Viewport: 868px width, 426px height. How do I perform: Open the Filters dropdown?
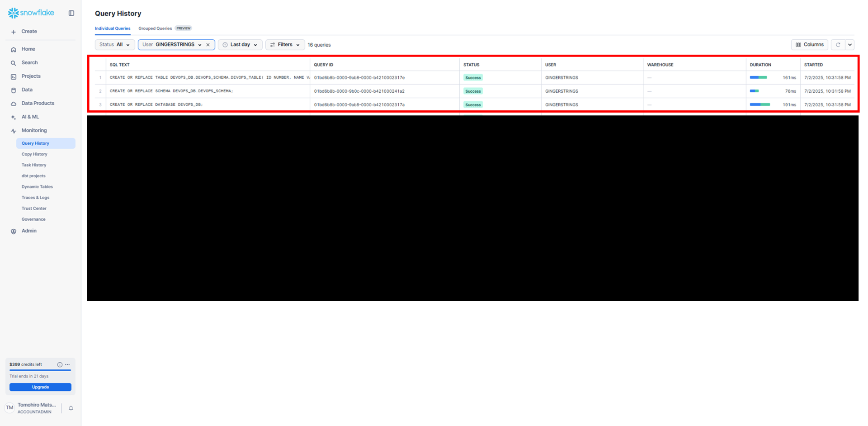pyautogui.click(x=285, y=45)
